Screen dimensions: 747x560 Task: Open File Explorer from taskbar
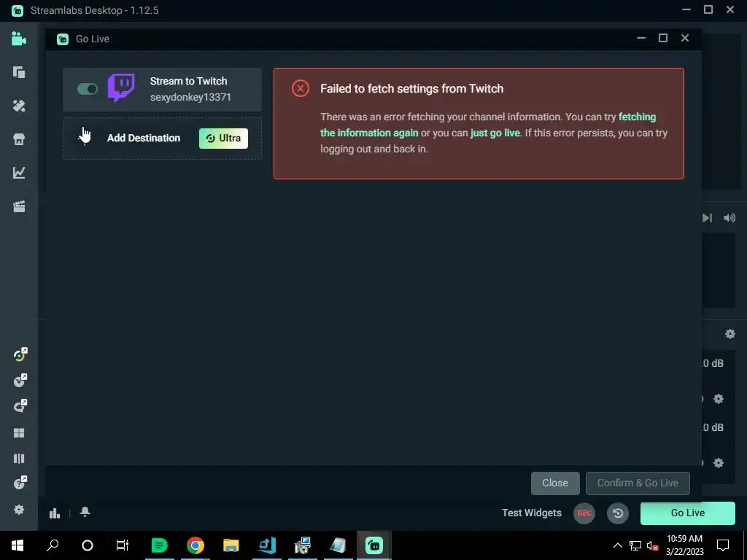coord(231,545)
